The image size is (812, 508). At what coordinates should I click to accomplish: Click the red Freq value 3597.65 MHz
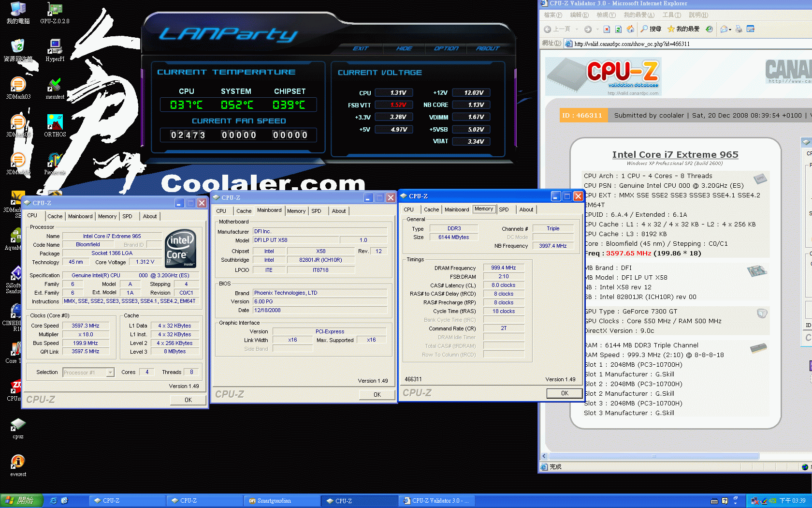[x=628, y=253]
